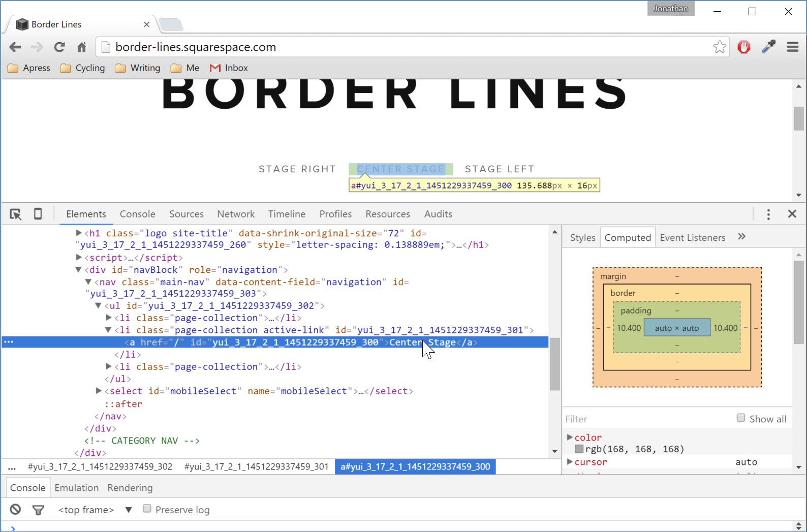This screenshot has height=532, width=807.
Task: Switch to the Styles sidebar tab
Action: coord(582,237)
